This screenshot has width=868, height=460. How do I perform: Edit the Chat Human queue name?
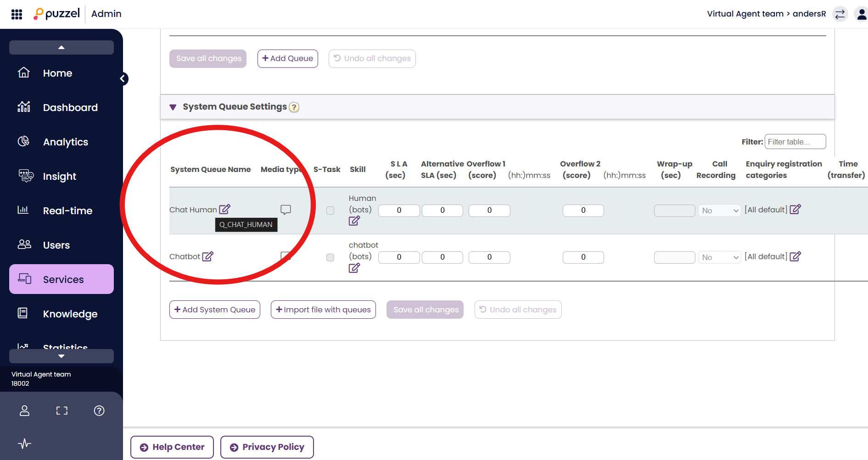224,210
